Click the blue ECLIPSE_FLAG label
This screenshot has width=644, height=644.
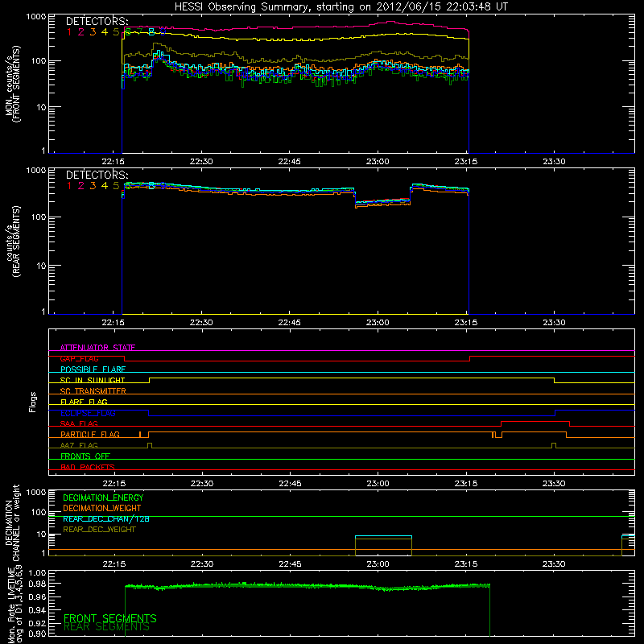point(88,413)
